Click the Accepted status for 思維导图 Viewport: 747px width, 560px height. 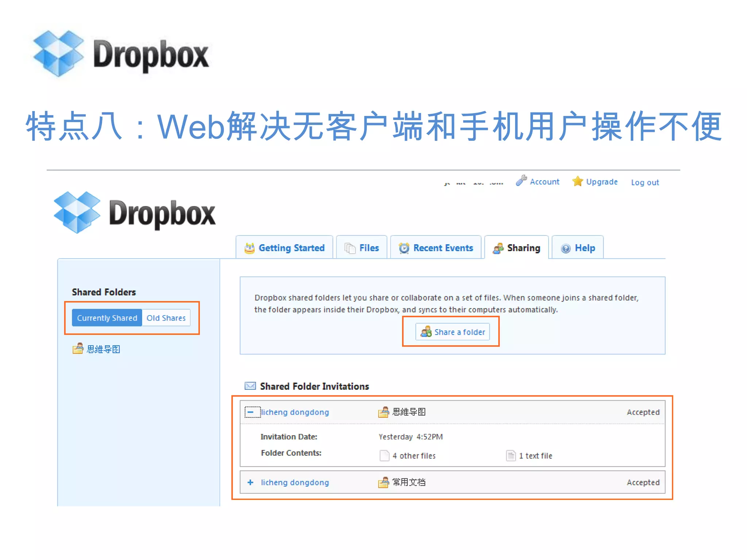pos(643,412)
